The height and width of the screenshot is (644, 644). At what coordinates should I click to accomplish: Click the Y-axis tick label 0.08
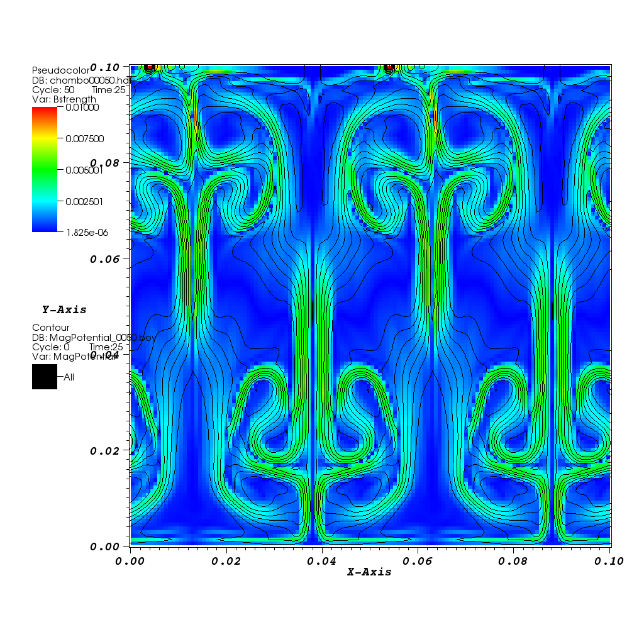pos(105,163)
